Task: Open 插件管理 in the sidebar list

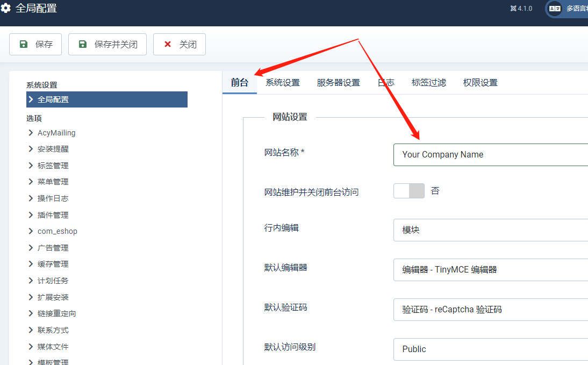Action: point(53,215)
